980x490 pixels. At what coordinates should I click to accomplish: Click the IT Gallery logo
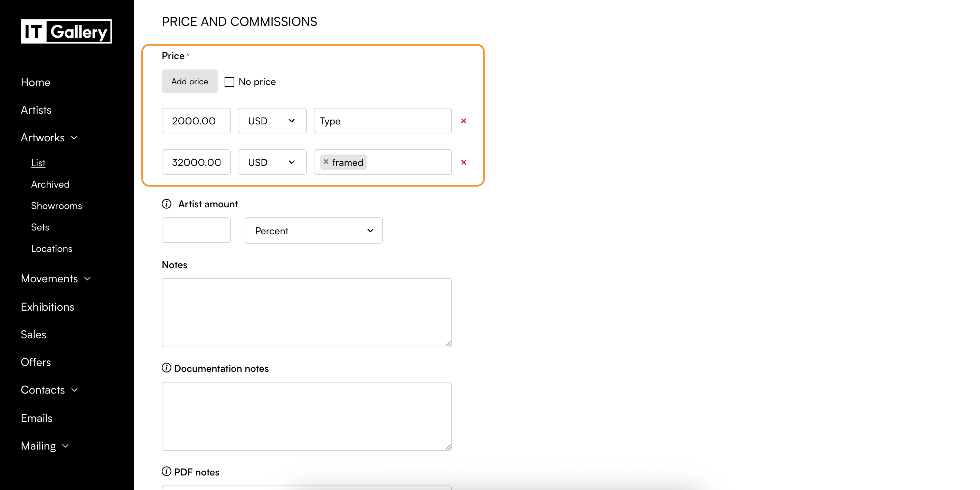[66, 31]
